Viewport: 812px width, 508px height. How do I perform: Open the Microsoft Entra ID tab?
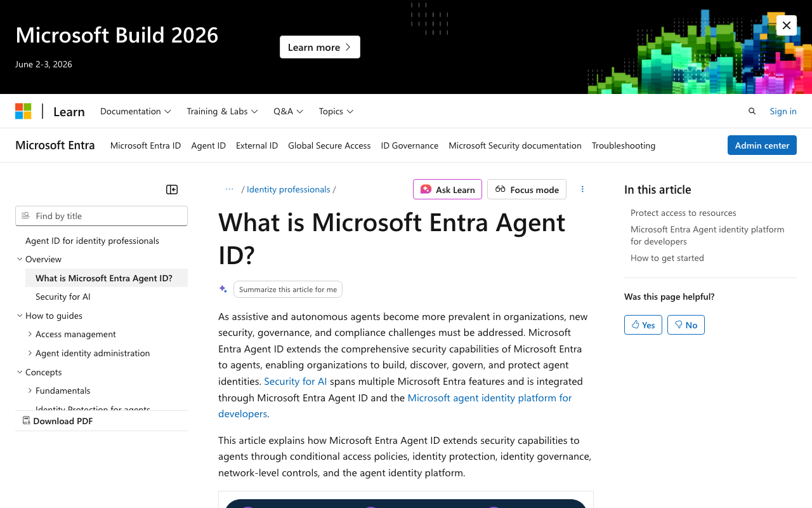pyautogui.click(x=145, y=145)
